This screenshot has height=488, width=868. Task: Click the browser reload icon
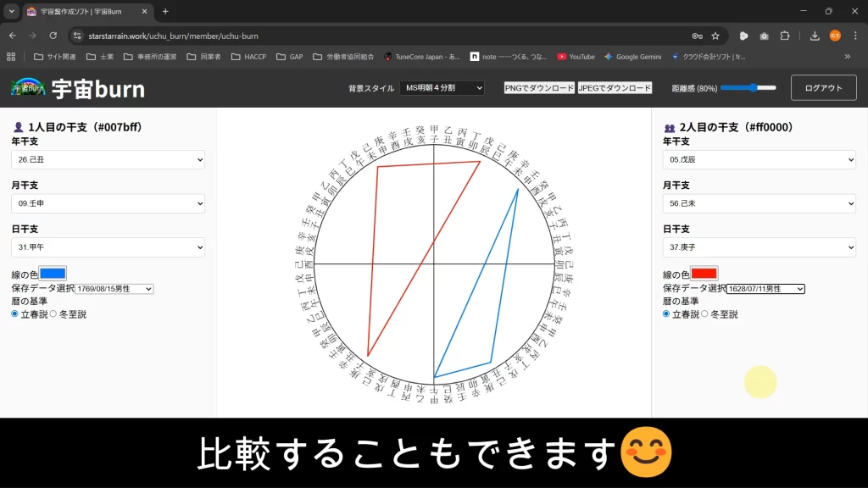(53, 36)
